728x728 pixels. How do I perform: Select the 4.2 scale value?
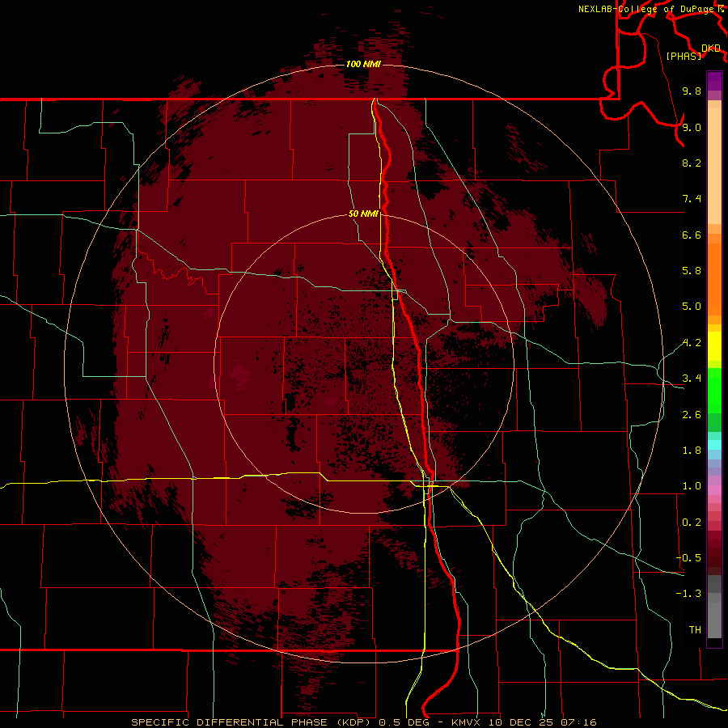click(692, 343)
